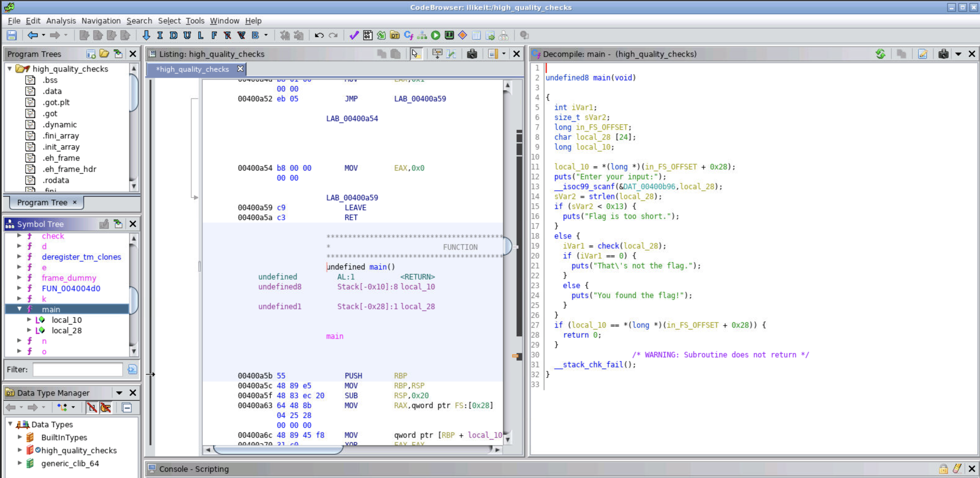Select the .rodata section in Program Trees

(56, 180)
